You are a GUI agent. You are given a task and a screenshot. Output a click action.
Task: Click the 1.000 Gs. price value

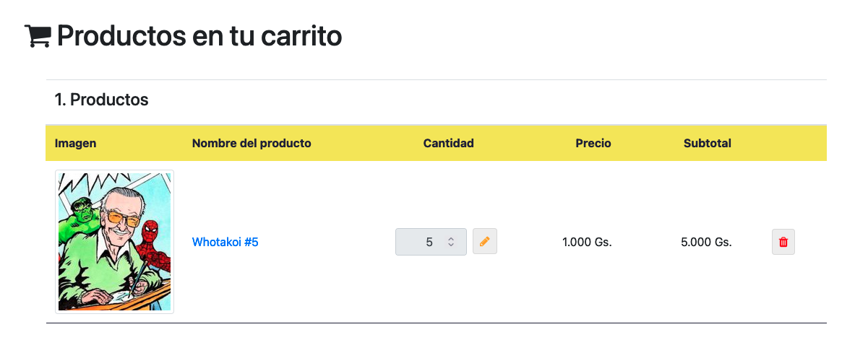(x=586, y=243)
